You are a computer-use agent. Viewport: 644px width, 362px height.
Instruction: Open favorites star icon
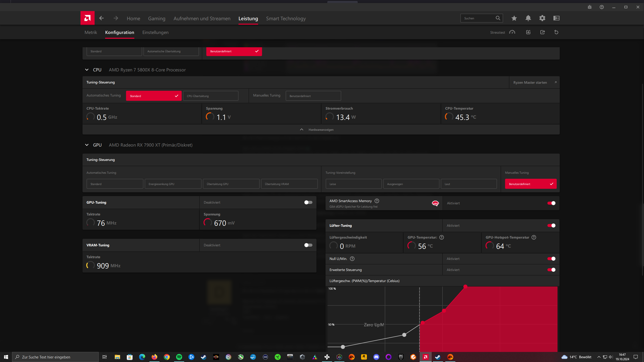coord(514,18)
